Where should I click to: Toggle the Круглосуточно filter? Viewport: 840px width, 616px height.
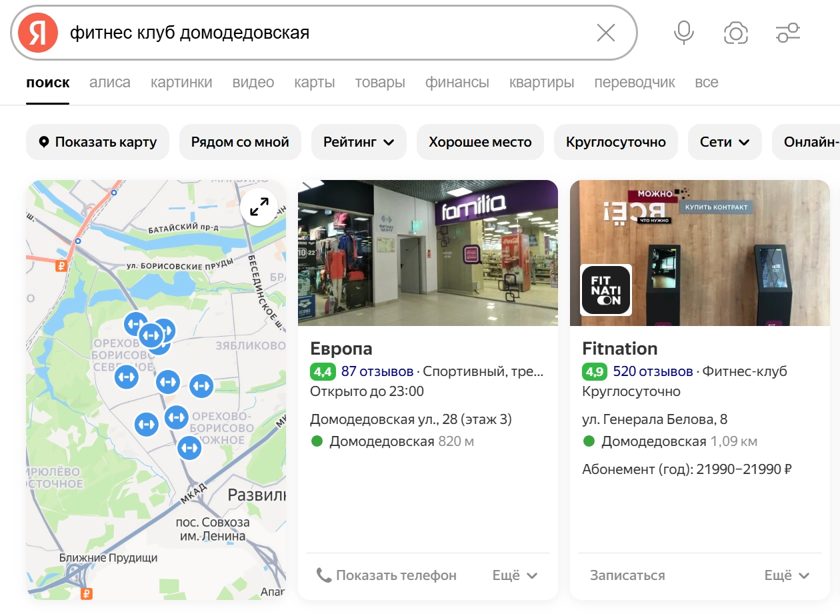click(x=616, y=142)
